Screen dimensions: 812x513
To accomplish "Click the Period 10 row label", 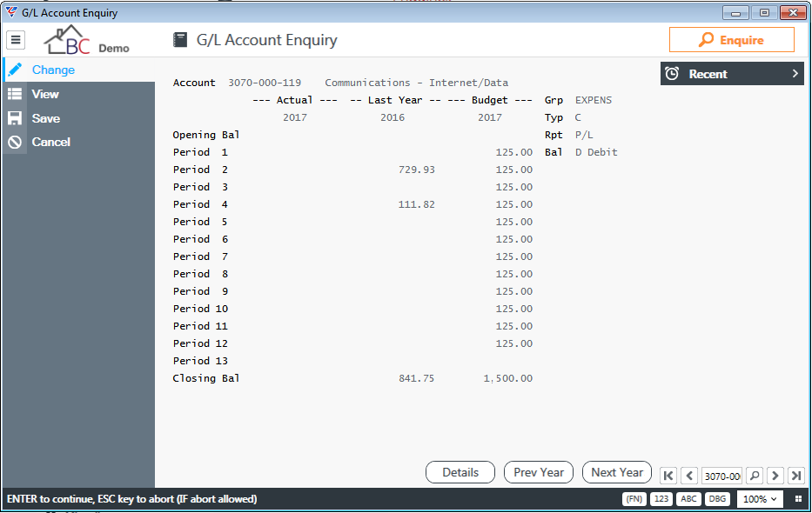I will (x=200, y=309).
